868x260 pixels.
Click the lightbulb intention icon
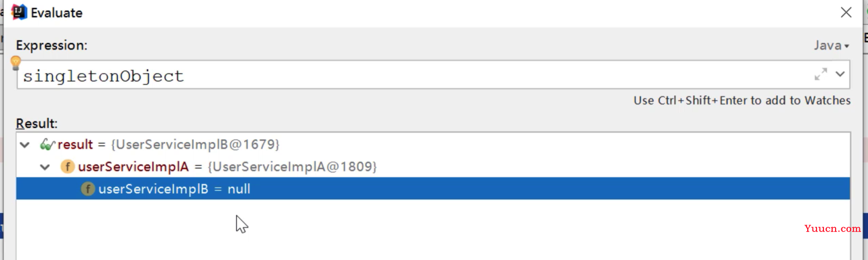point(16,63)
